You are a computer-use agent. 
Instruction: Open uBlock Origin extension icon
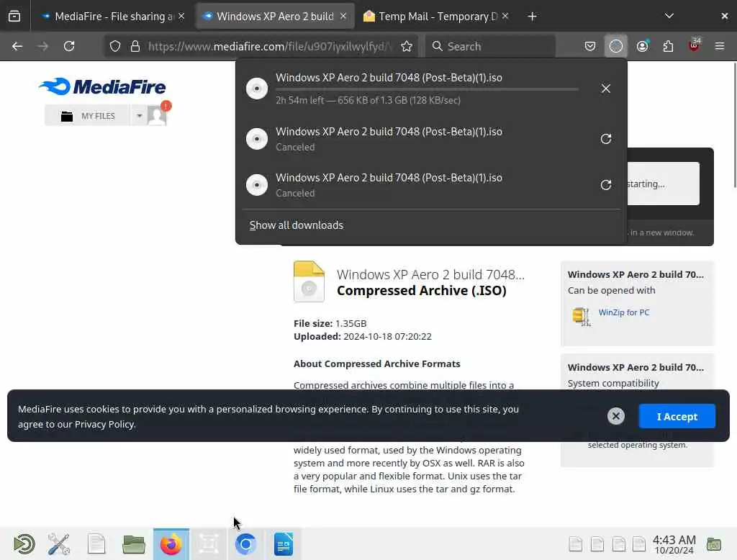coord(695,45)
